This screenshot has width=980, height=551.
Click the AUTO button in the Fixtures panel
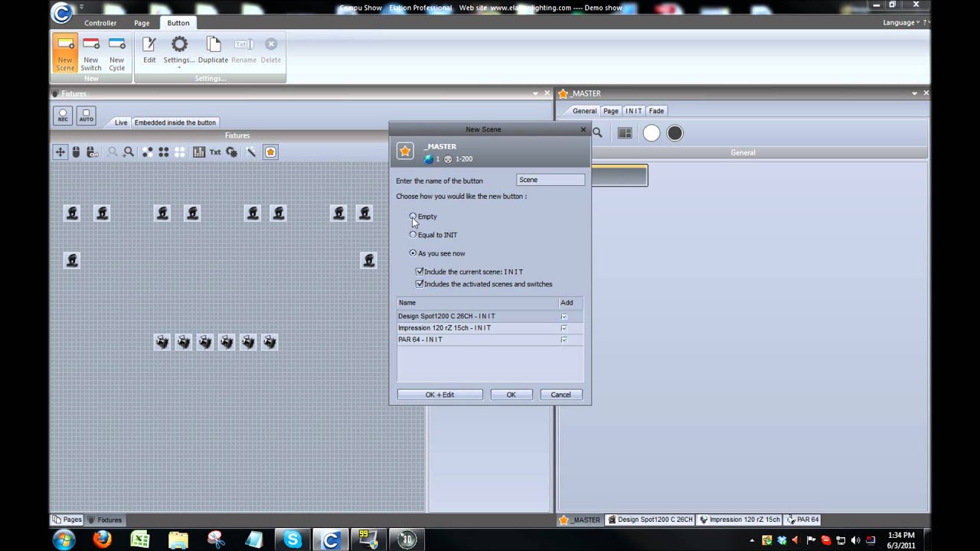click(87, 116)
